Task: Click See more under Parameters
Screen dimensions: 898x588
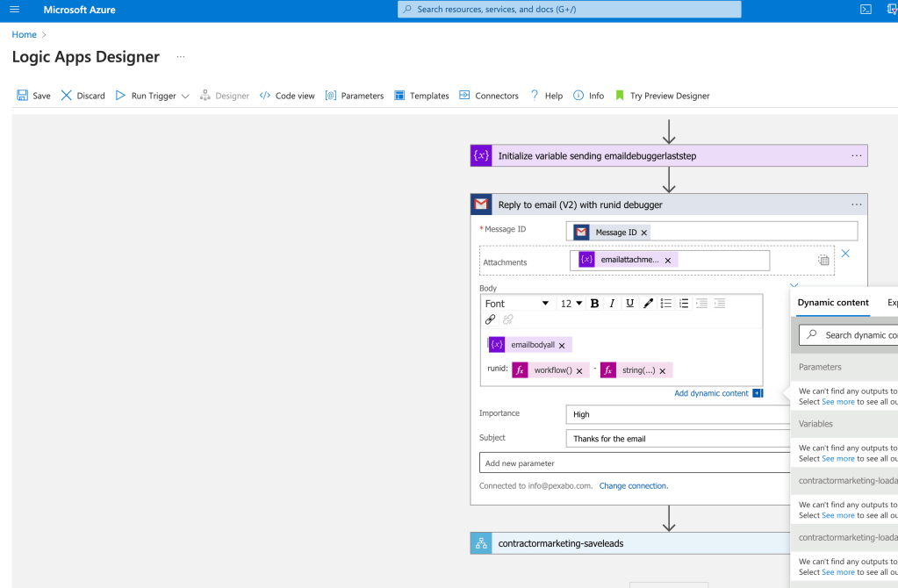Action: [837, 402]
